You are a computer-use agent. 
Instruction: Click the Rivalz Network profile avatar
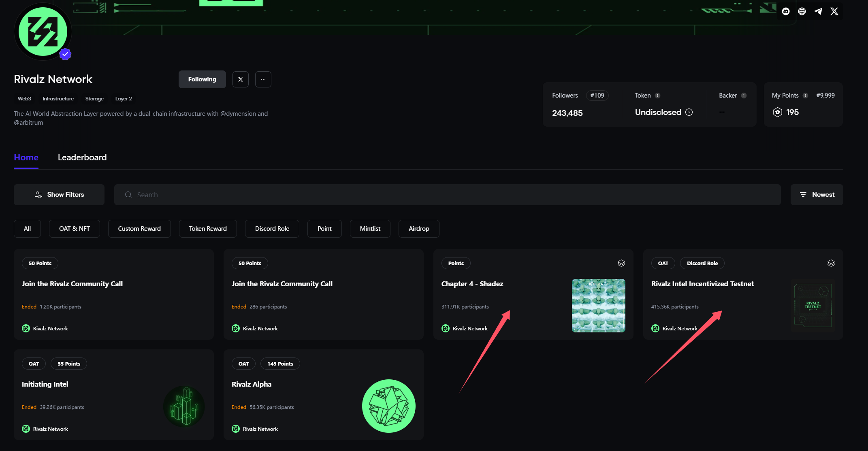click(x=43, y=32)
